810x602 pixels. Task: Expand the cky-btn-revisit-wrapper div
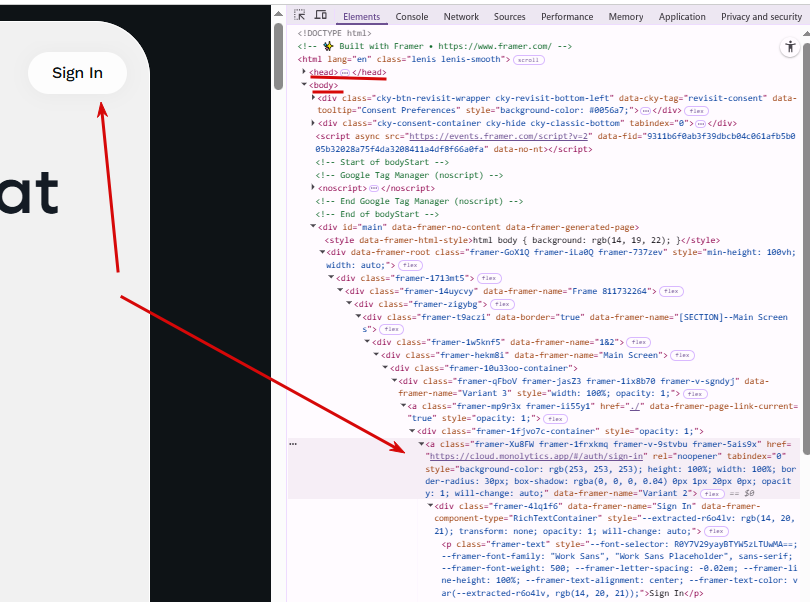point(313,97)
